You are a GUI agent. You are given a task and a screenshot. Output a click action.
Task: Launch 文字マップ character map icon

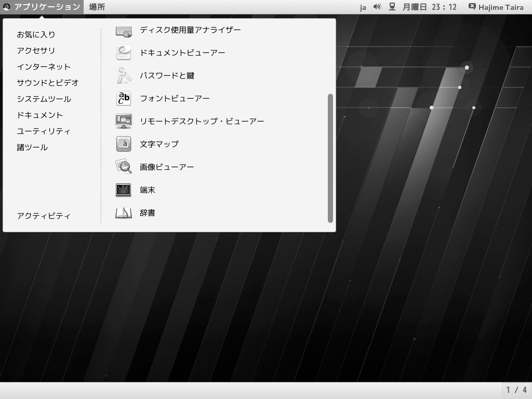pos(124,144)
